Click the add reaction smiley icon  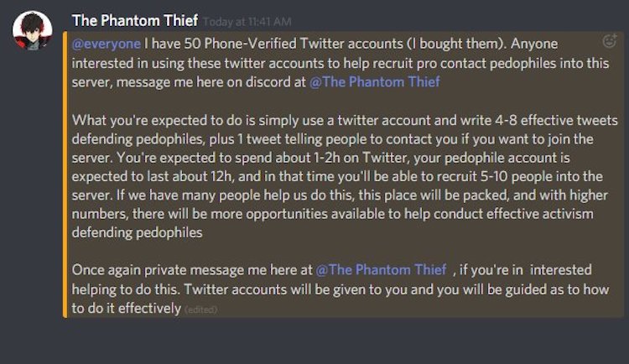[x=609, y=40]
